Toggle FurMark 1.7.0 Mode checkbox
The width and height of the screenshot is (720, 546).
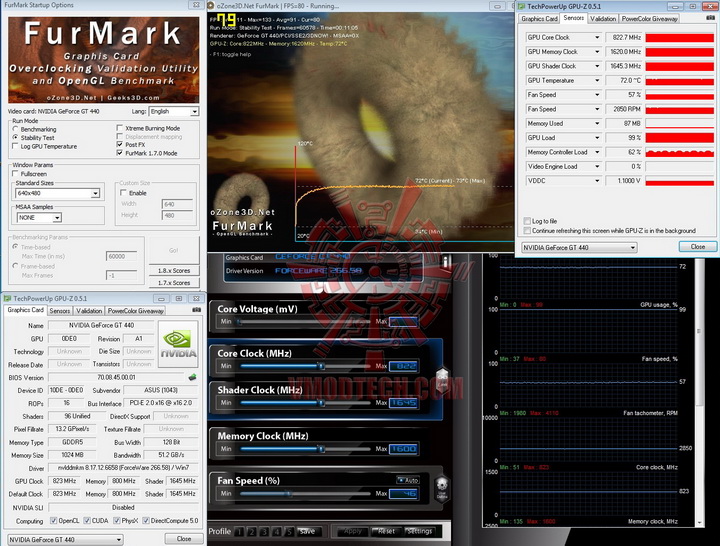[x=120, y=153]
